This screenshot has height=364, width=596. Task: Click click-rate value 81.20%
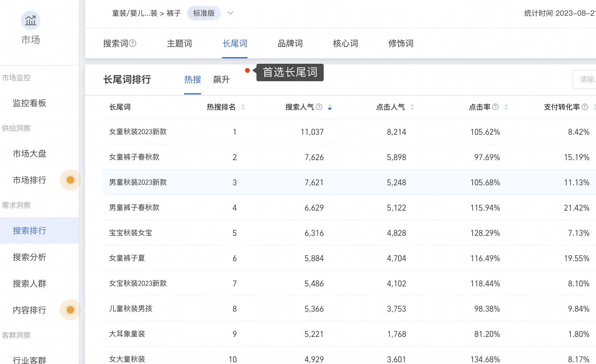click(487, 334)
